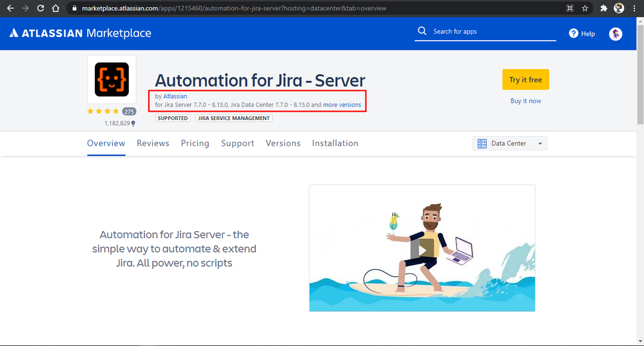Image resolution: width=644 pixels, height=346 pixels.
Task: Click the SUPPORTED badge
Action: pos(173,118)
